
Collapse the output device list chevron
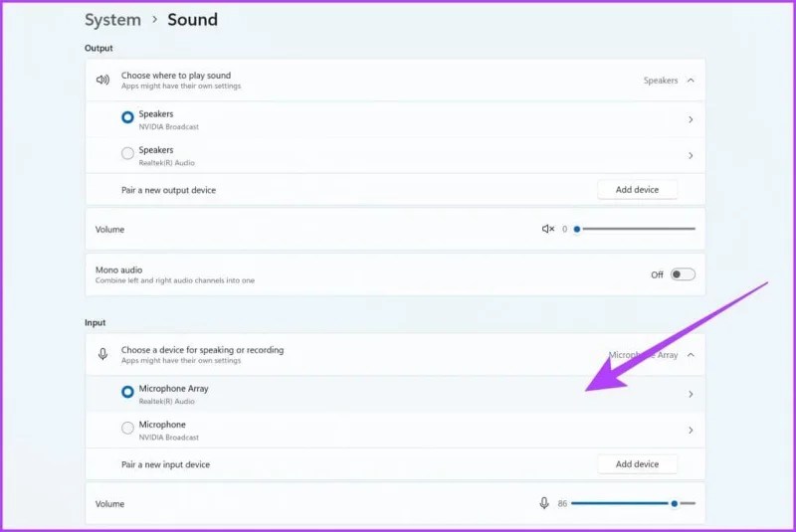(691, 81)
